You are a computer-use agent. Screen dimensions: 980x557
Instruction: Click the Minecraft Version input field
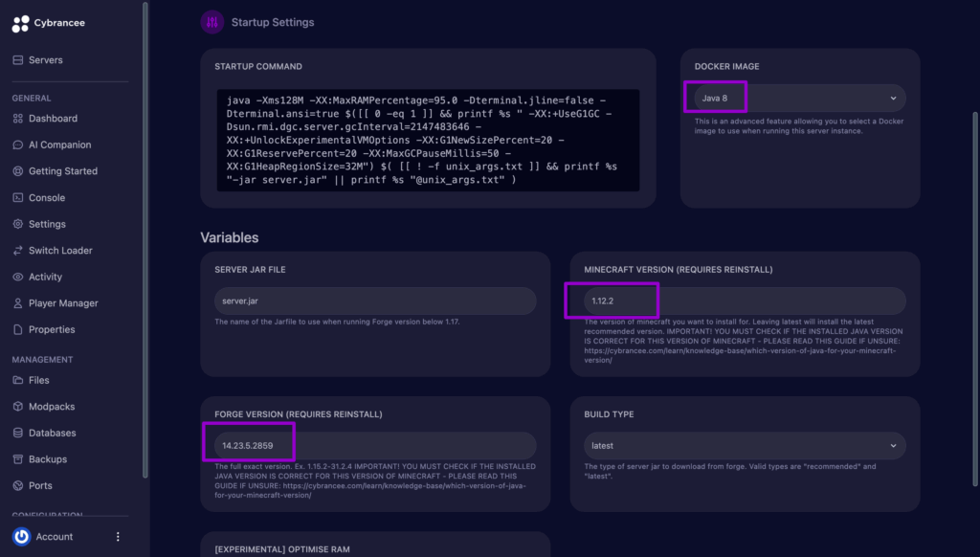(x=745, y=301)
